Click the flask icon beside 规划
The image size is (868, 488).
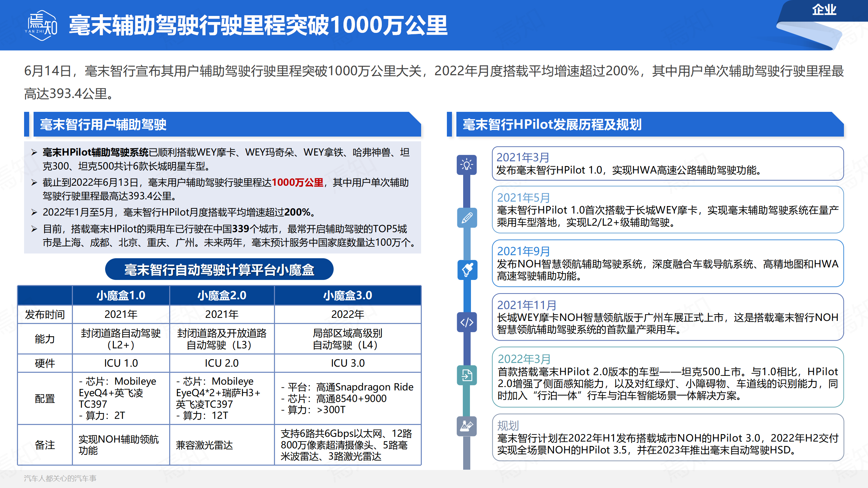467,426
